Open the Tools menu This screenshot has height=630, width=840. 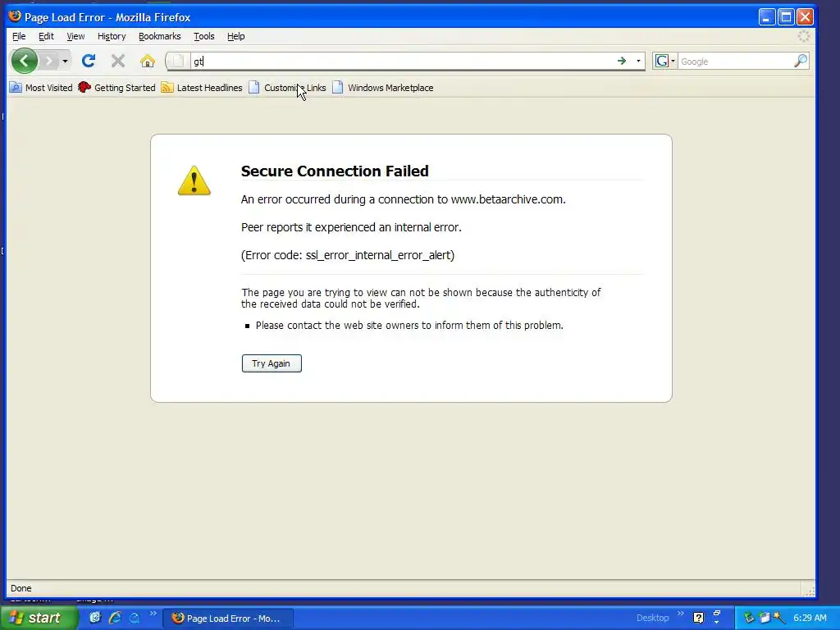(x=204, y=36)
